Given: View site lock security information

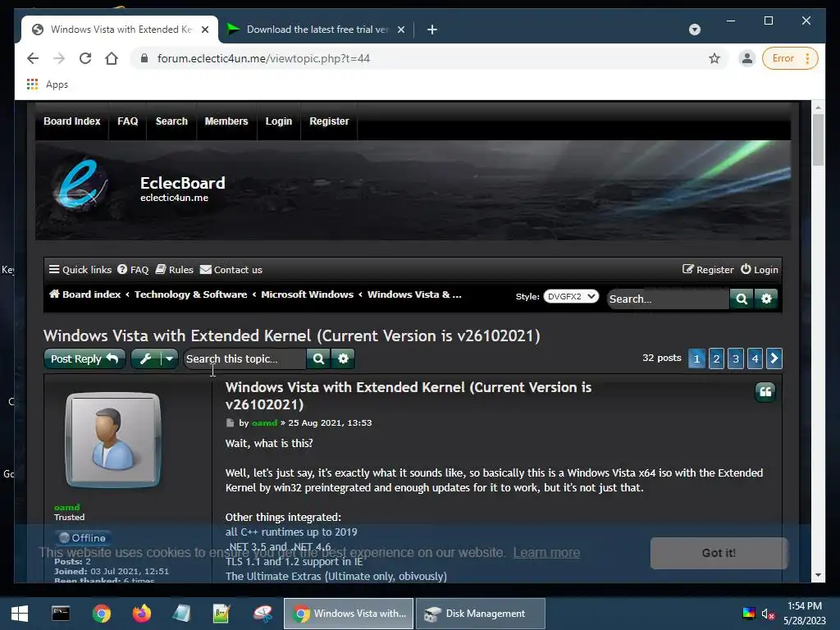Looking at the screenshot, I should click(x=144, y=58).
